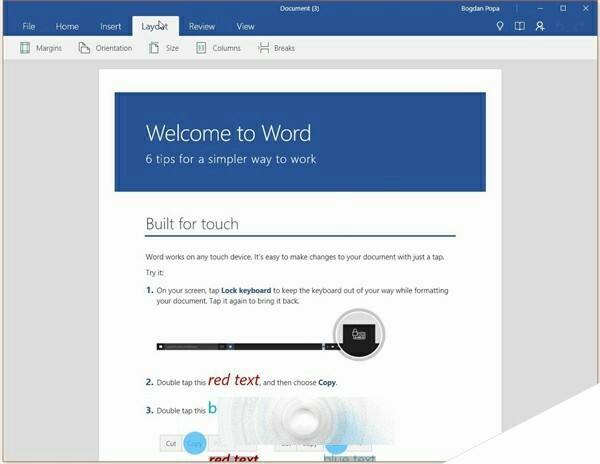This screenshot has height=464, width=600.
Task: Go to the Insert tab
Action: point(111,26)
